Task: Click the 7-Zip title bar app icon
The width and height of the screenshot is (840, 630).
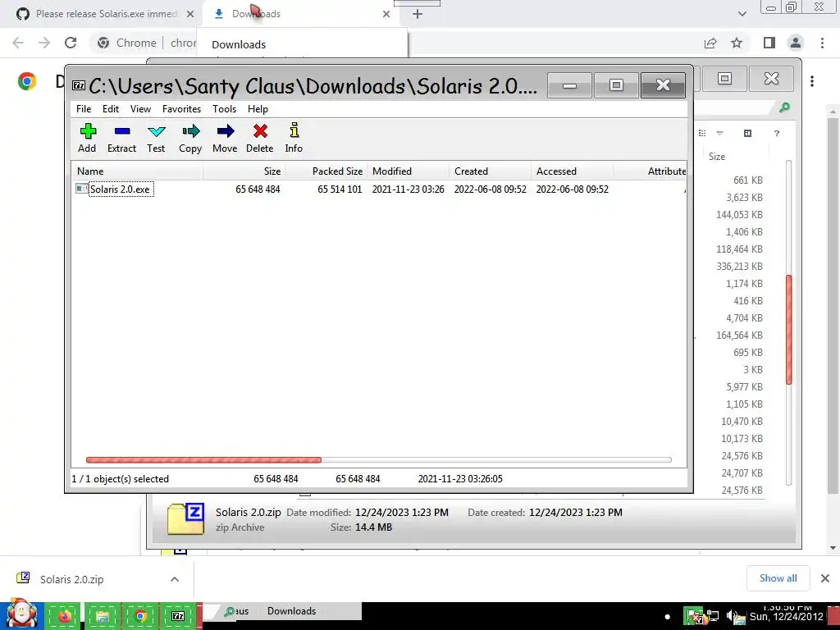Action: [79, 85]
